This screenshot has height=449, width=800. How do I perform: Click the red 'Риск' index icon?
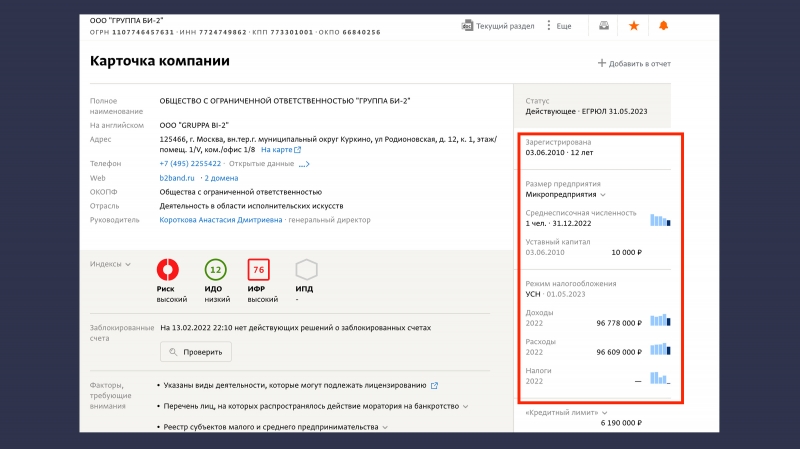167,269
